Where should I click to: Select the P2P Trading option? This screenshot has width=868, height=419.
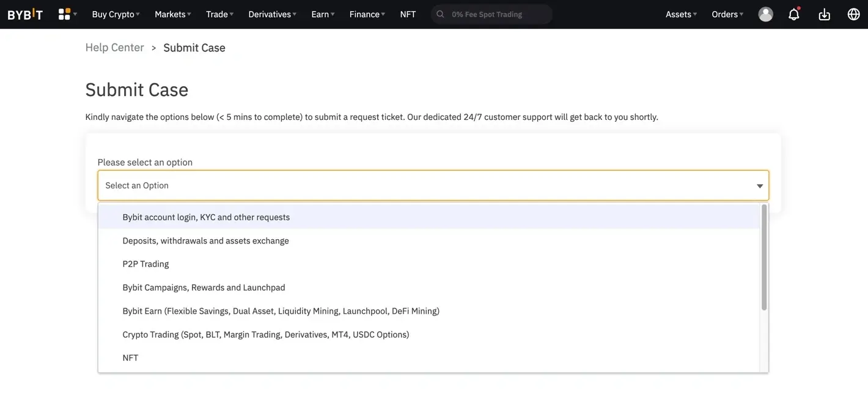[428, 264]
